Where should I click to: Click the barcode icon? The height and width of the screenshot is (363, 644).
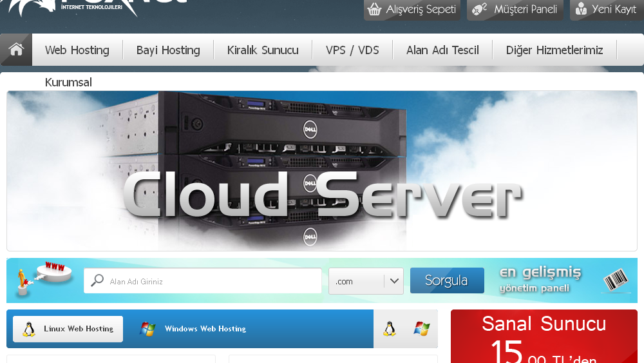(x=616, y=280)
